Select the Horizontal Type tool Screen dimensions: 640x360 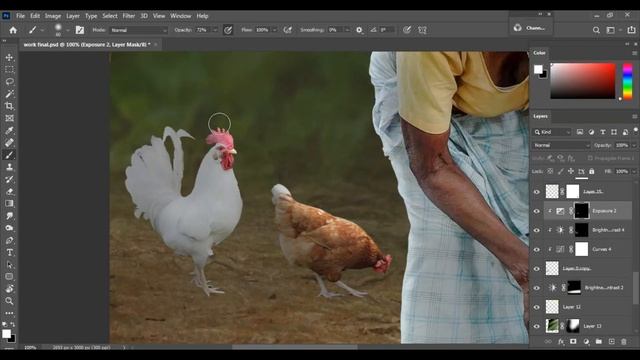[9, 253]
